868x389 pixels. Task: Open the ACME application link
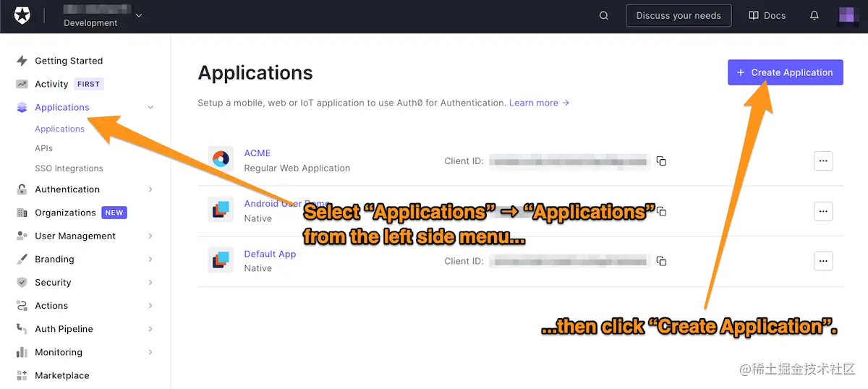[258, 153]
